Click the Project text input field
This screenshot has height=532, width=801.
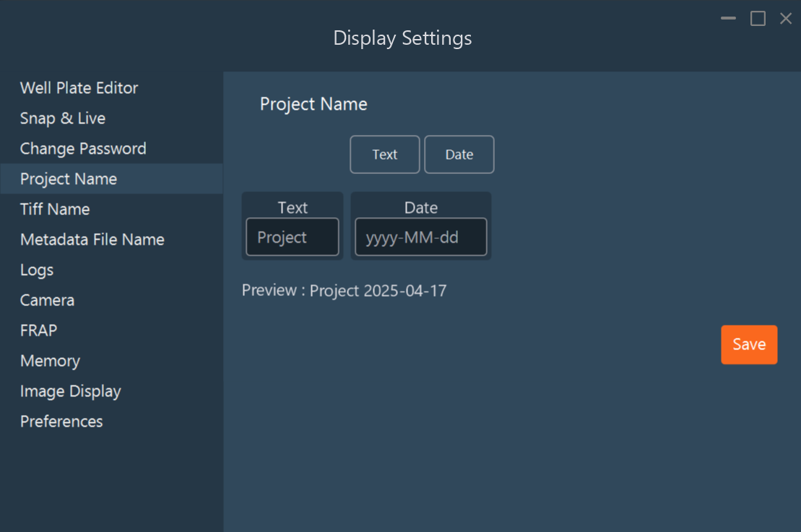click(x=292, y=236)
